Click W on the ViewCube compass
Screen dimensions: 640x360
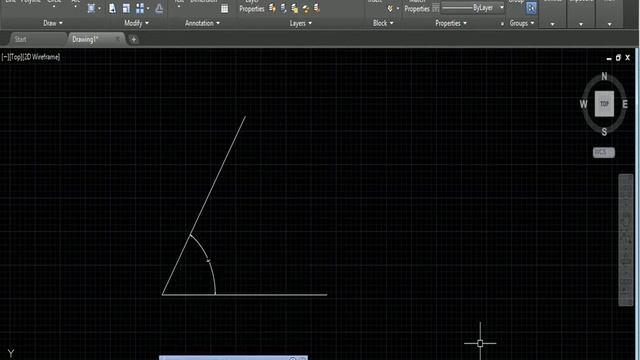coord(583,104)
